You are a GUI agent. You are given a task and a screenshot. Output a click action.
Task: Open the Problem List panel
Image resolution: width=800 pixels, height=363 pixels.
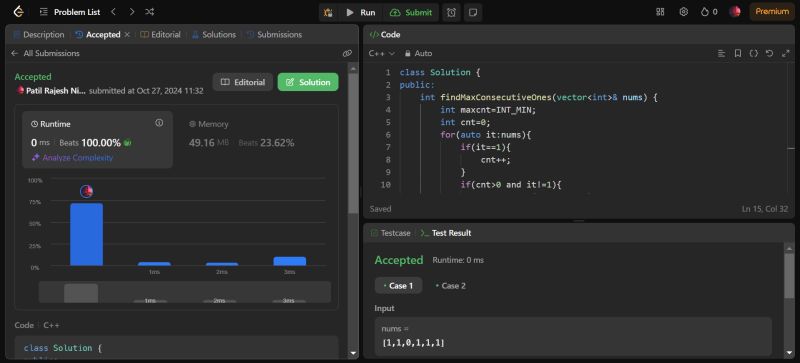70,12
